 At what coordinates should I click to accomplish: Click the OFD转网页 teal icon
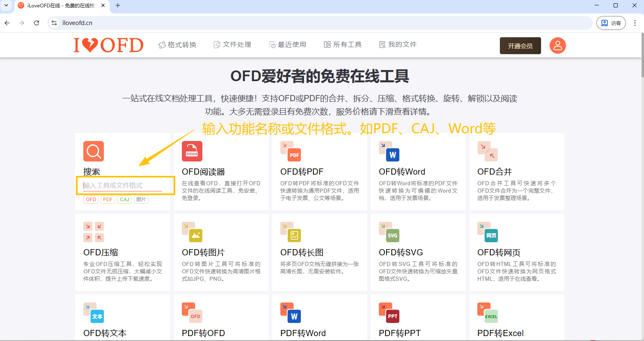(488, 232)
